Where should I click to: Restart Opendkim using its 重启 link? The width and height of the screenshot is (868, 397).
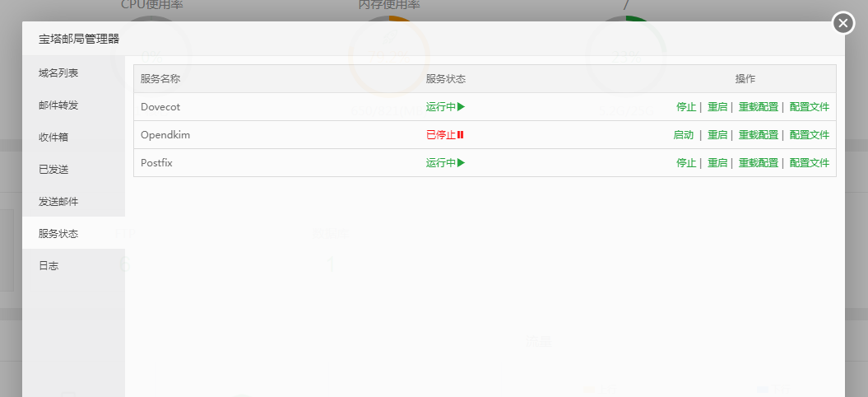click(x=717, y=135)
